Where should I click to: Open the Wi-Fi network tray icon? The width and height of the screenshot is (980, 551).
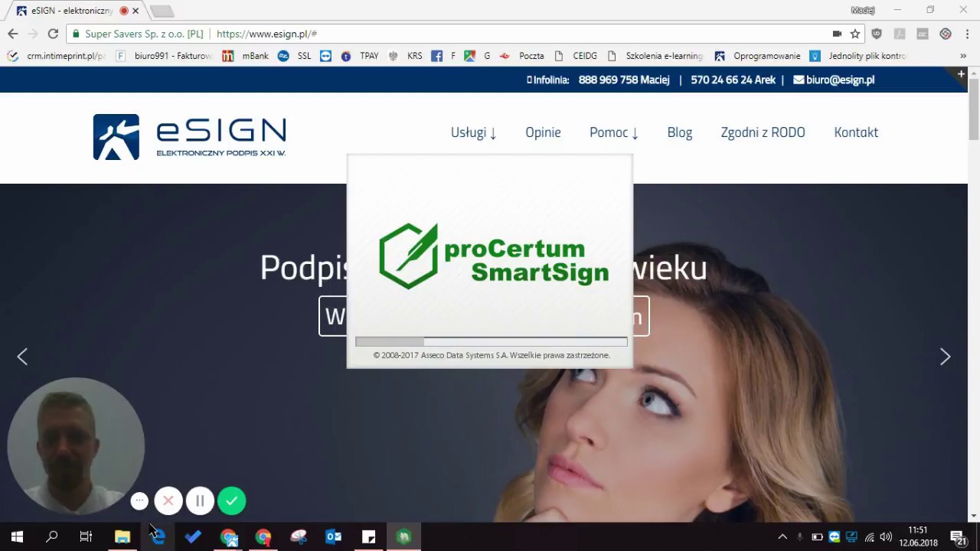click(869, 537)
